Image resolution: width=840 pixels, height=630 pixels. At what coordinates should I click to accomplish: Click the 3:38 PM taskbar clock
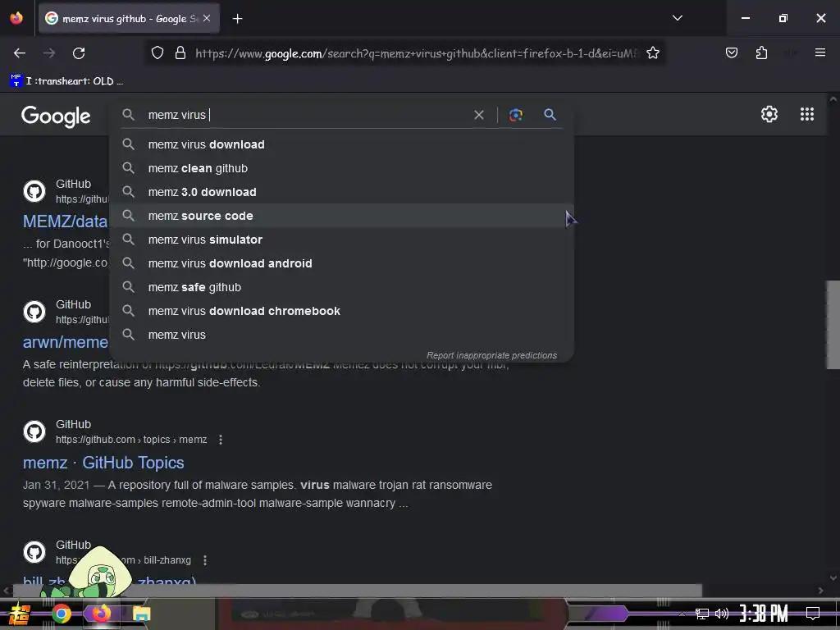(764, 614)
